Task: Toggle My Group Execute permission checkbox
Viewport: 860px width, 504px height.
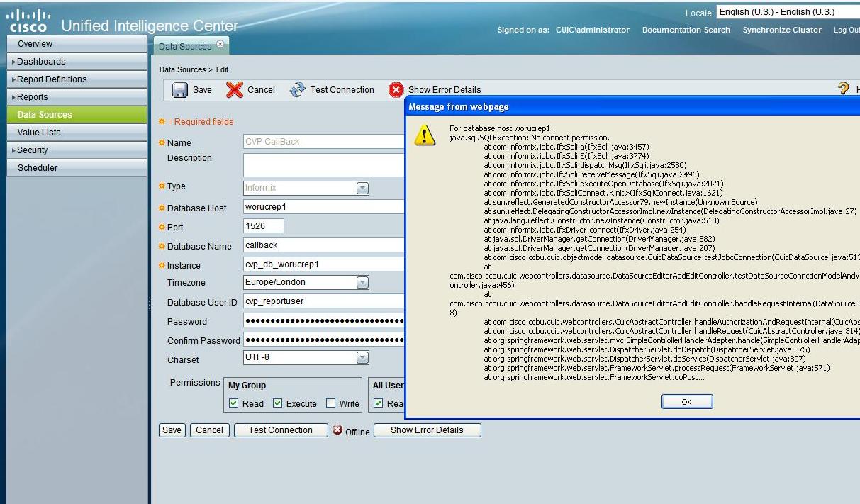Action: 278,403
